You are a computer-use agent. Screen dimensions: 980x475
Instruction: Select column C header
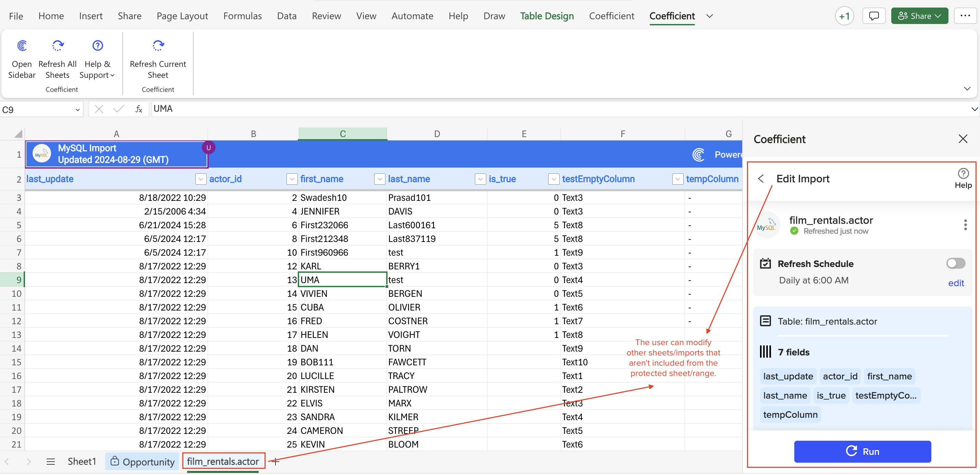pyautogui.click(x=342, y=134)
